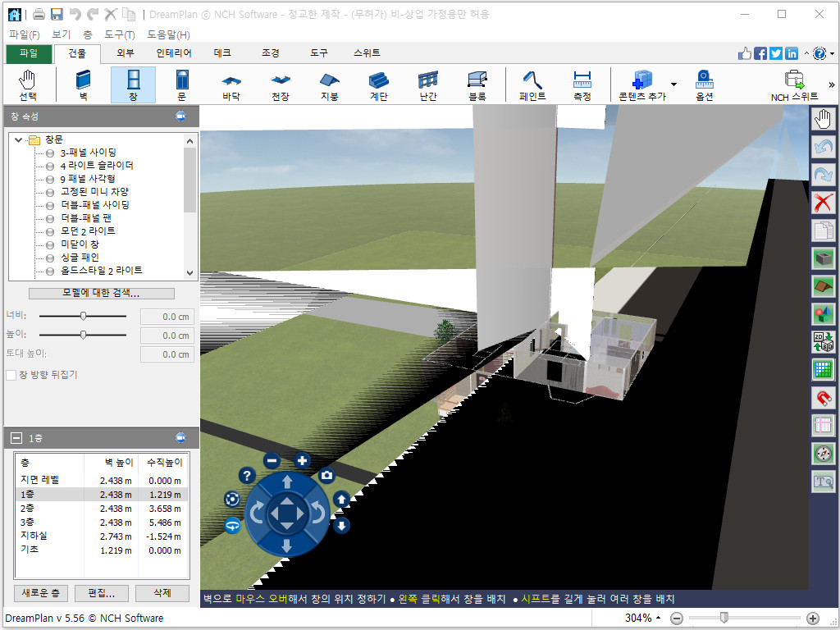
Task: Click the 편집... button
Action: tap(101, 593)
